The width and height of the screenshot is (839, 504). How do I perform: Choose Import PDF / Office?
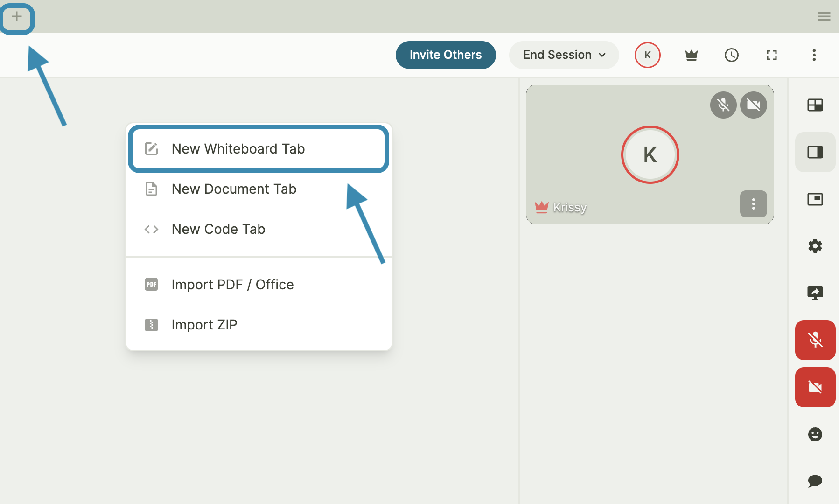pyautogui.click(x=232, y=285)
